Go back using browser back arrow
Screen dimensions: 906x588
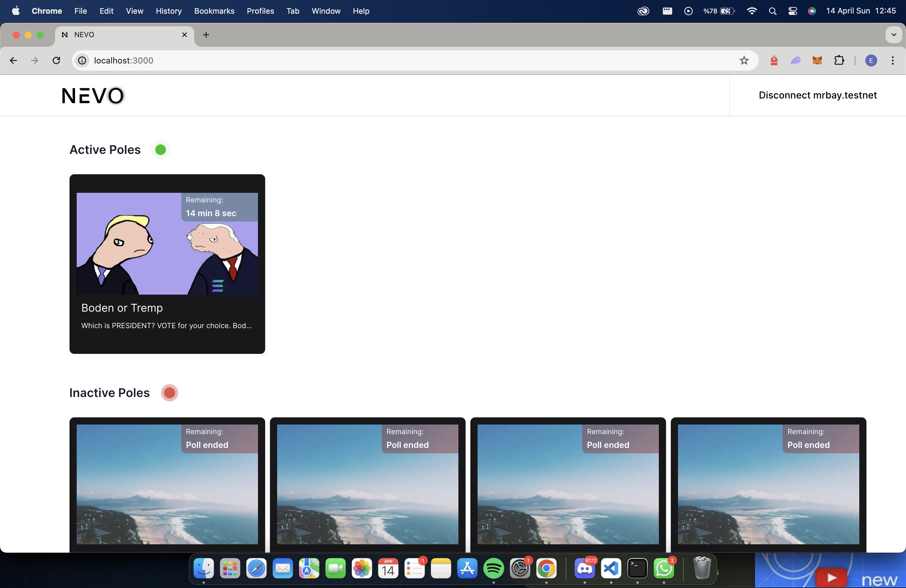(x=13, y=60)
